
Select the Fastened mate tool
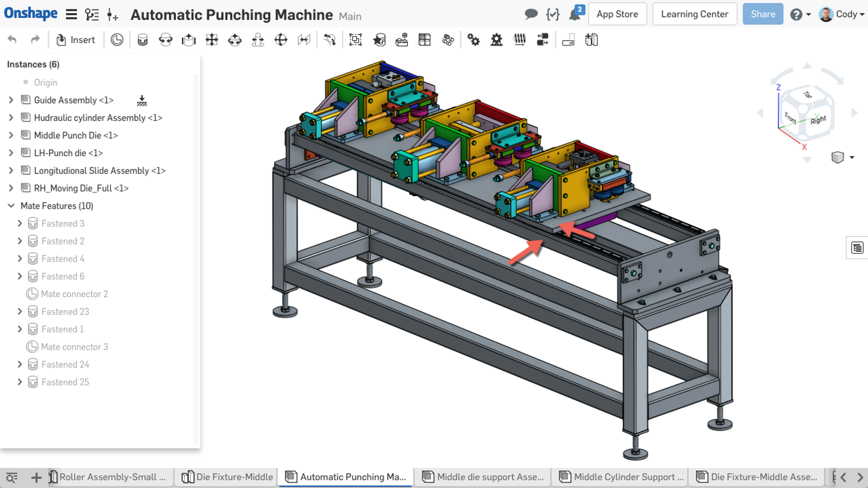coord(143,40)
